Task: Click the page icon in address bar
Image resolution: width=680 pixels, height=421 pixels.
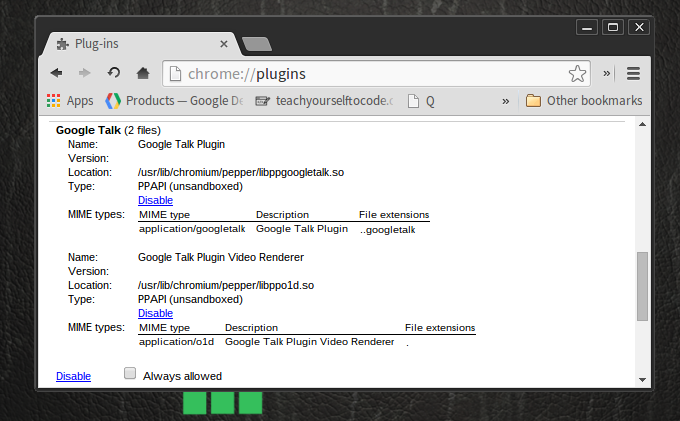Action: pos(175,74)
